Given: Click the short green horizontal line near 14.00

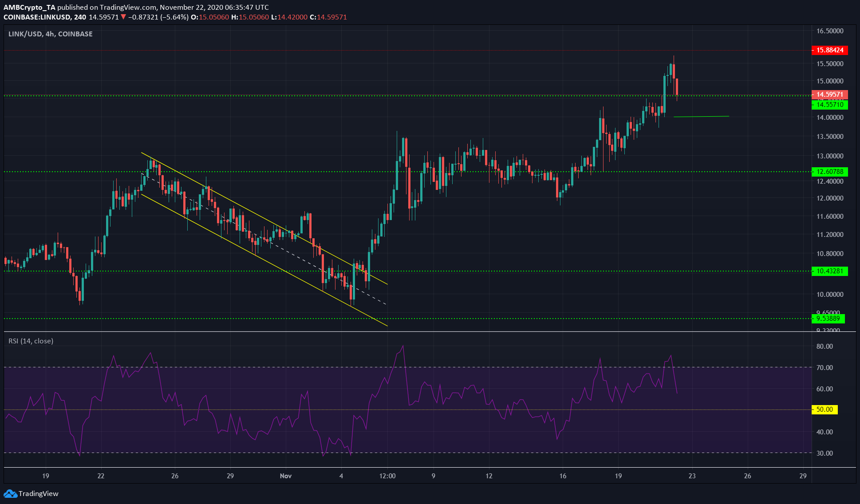Looking at the screenshot, I should [x=701, y=117].
